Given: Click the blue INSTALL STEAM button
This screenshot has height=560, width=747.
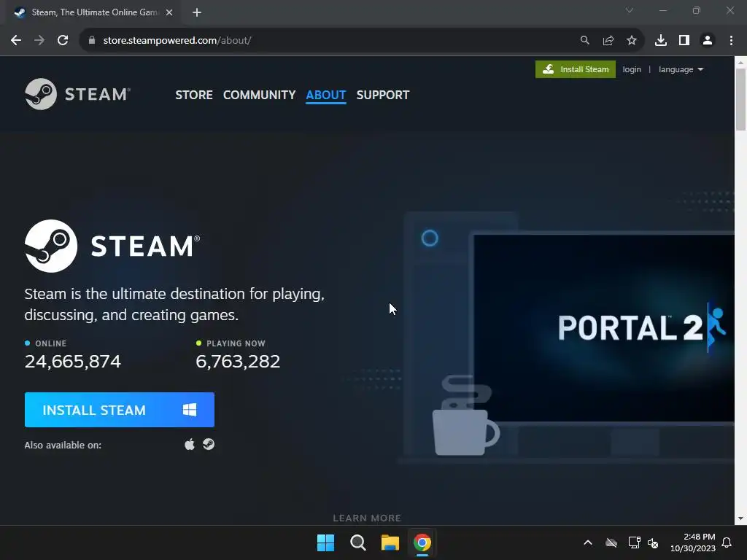Looking at the screenshot, I should (x=120, y=410).
